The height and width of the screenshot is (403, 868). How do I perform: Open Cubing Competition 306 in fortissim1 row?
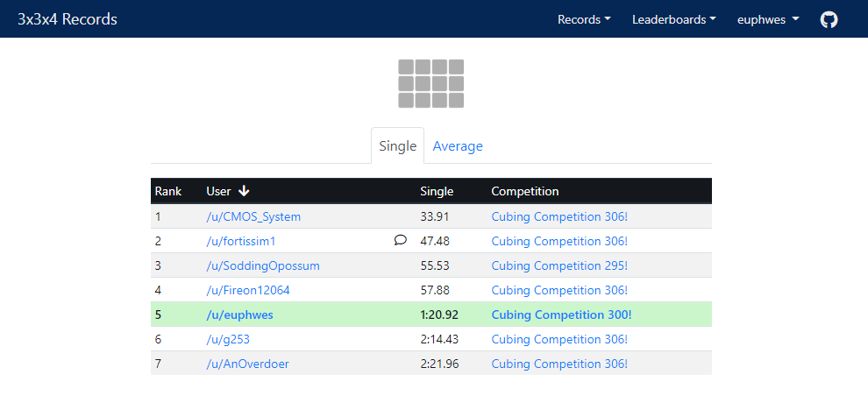click(559, 242)
